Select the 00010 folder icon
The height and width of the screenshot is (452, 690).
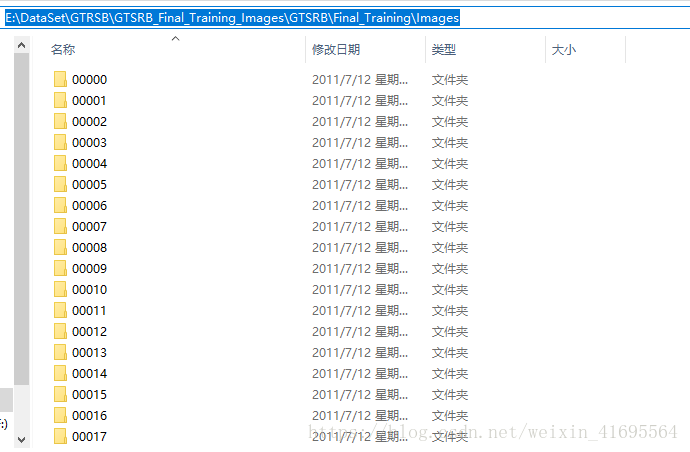60,289
